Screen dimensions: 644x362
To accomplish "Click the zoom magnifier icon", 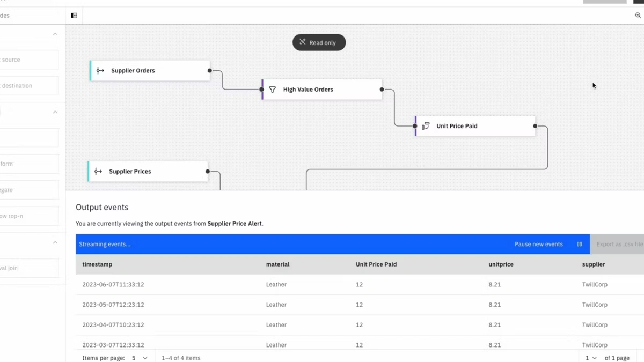I will click(x=638, y=16).
